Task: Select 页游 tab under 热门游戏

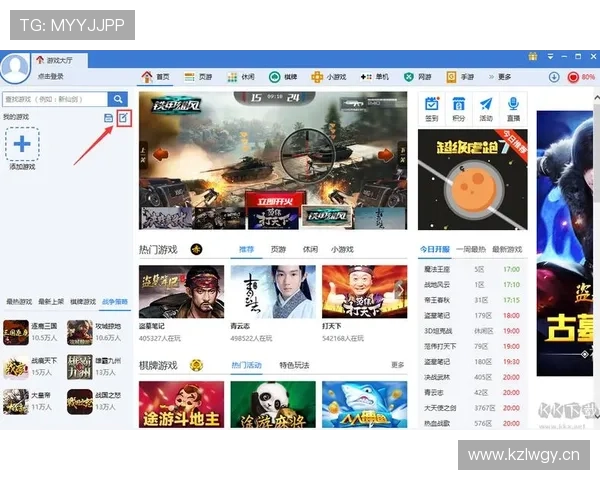Action: tap(278, 250)
